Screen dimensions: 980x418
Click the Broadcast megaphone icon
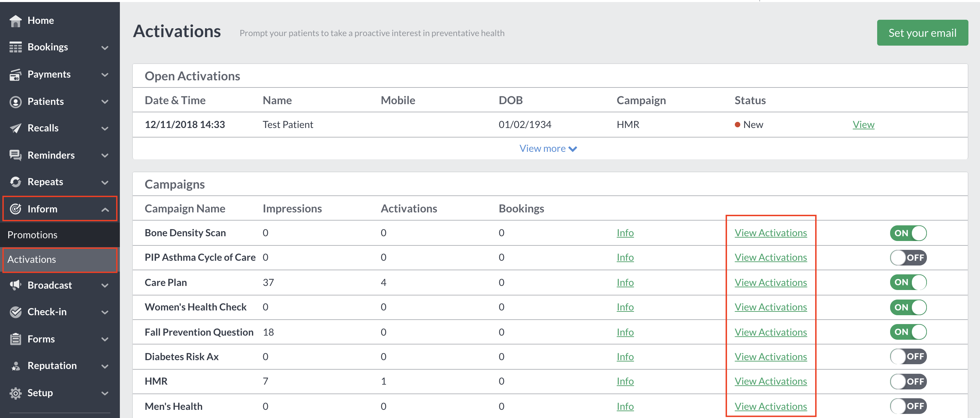point(16,285)
